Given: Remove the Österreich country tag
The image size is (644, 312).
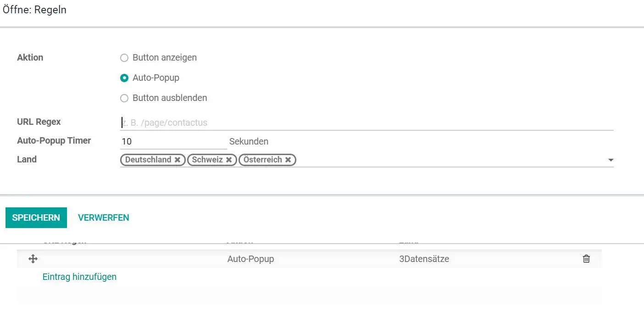Looking at the screenshot, I should click(288, 160).
